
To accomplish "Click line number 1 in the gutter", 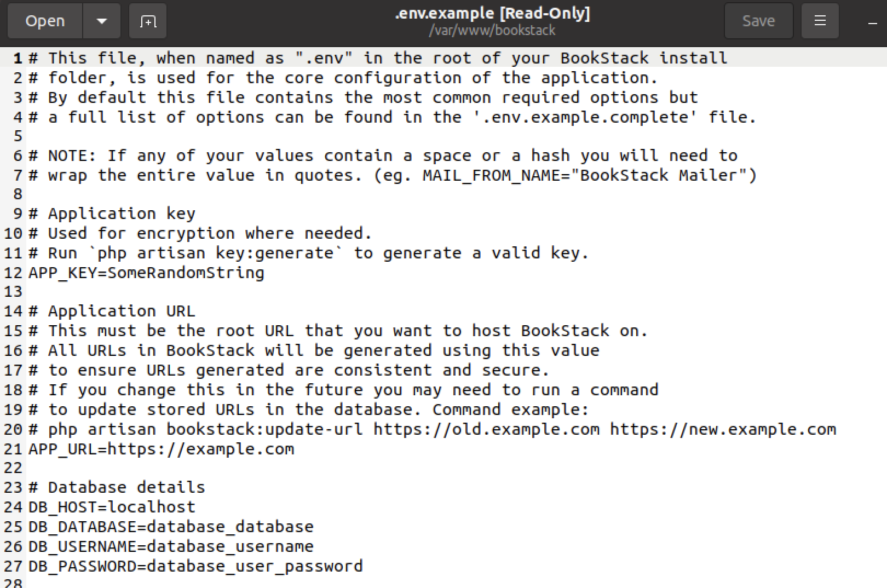I will coord(17,57).
